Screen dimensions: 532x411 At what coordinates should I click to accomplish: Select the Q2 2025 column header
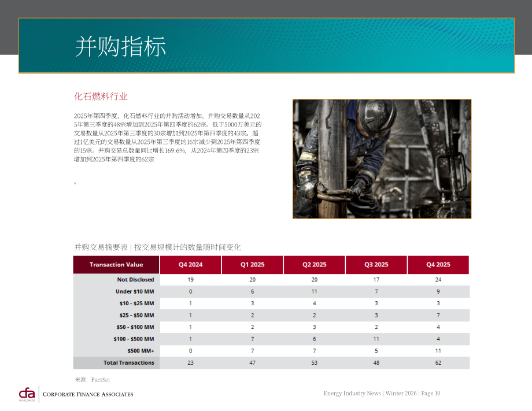pyautogui.click(x=314, y=265)
